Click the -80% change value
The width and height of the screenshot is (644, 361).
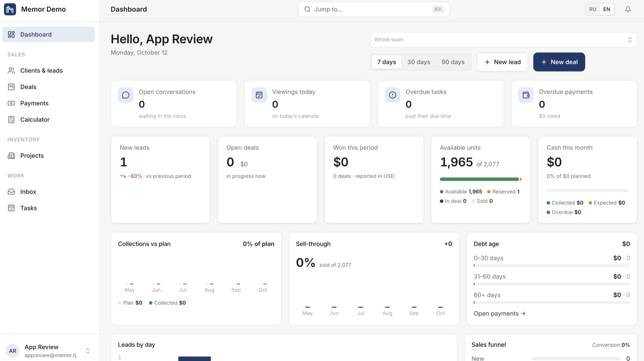(x=135, y=176)
